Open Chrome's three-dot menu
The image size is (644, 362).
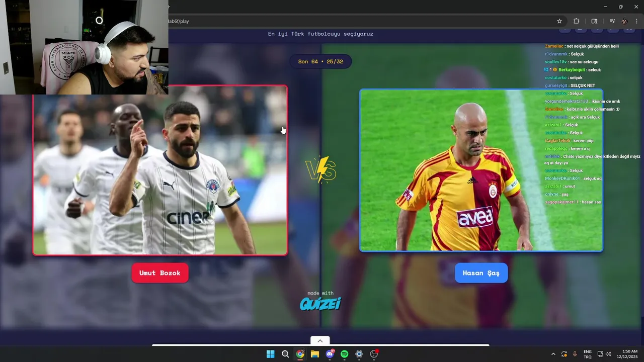pos(637,21)
